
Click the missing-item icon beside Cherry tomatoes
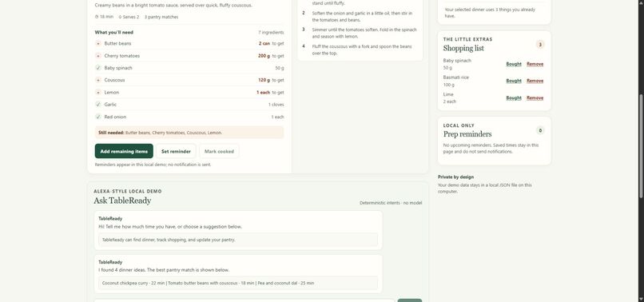(x=98, y=55)
